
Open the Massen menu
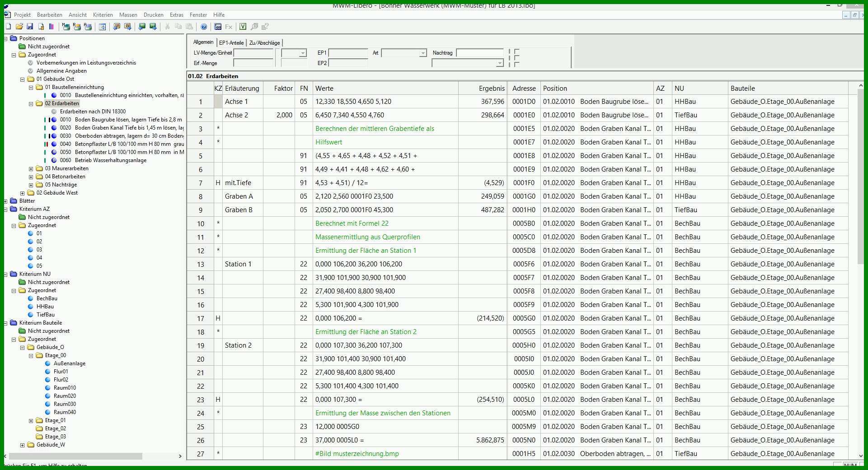pyautogui.click(x=128, y=15)
